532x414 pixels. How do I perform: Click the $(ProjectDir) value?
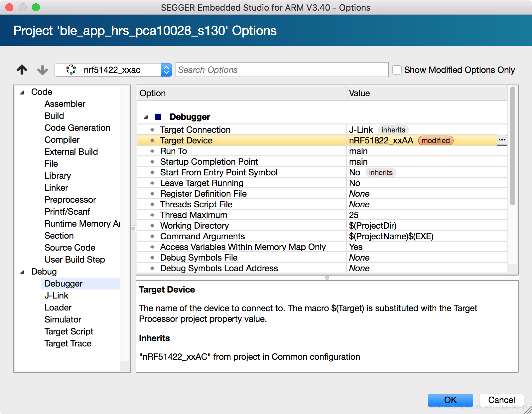tap(373, 226)
